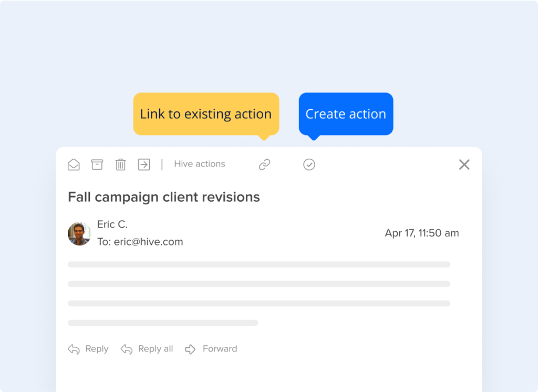Image resolution: width=538 pixels, height=392 pixels.
Task: Create action with the checkmark circle icon
Action: click(x=309, y=164)
